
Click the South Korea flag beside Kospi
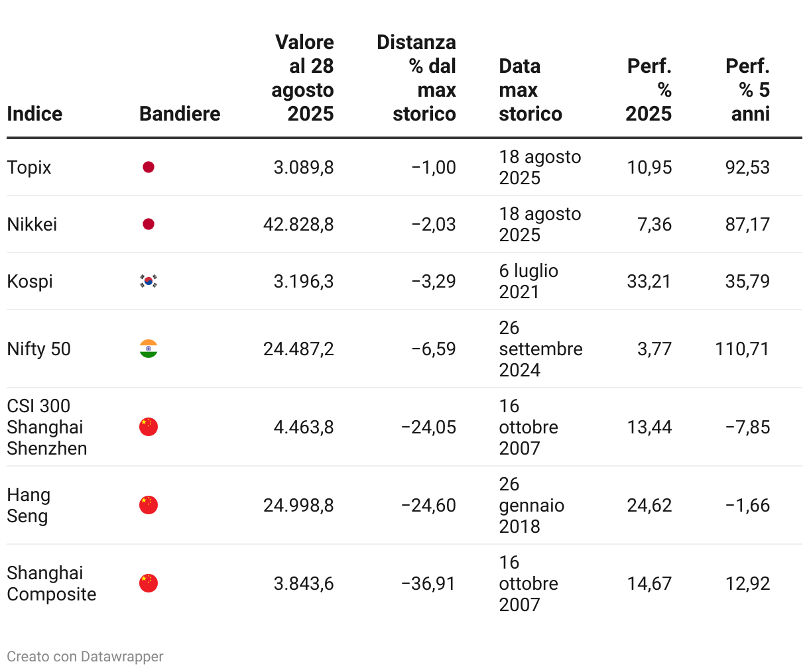(x=149, y=281)
